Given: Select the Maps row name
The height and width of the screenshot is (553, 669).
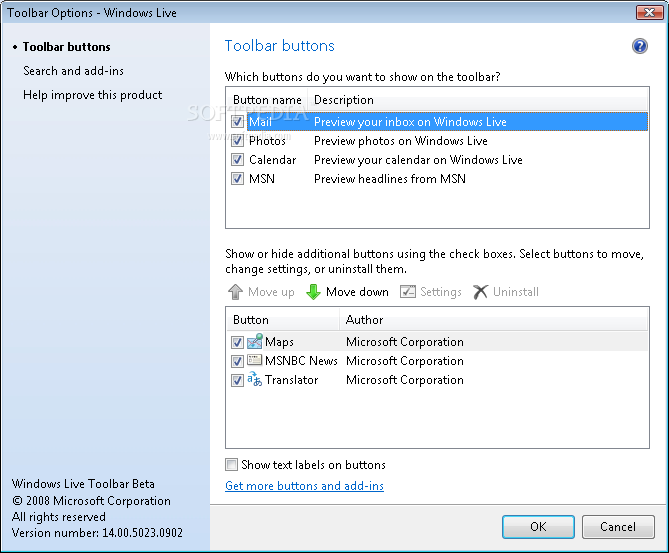Looking at the screenshot, I should click(279, 342).
